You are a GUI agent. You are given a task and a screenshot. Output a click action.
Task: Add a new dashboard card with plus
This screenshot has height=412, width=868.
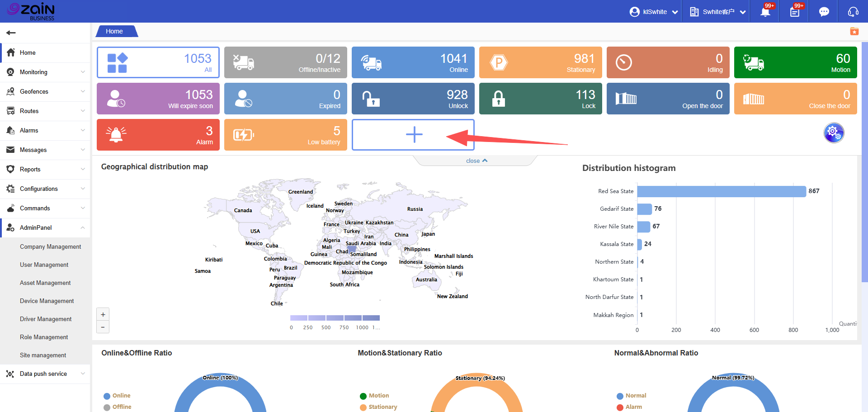point(413,135)
